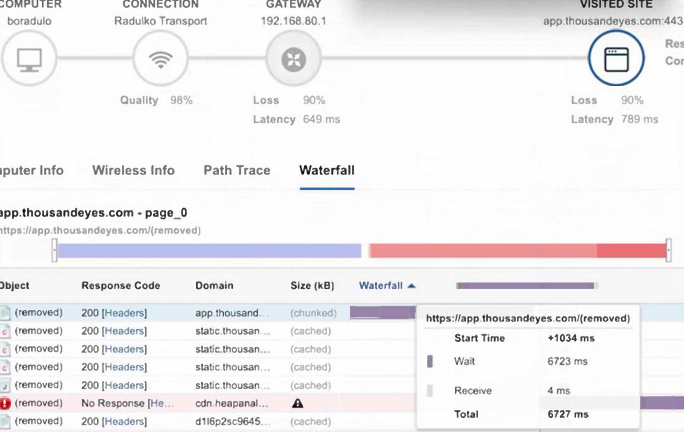Viewport: 684px width, 432px height.
Task: Click the blue segment of page timeline
Action: pyautogui.click(x=209, y=251)
